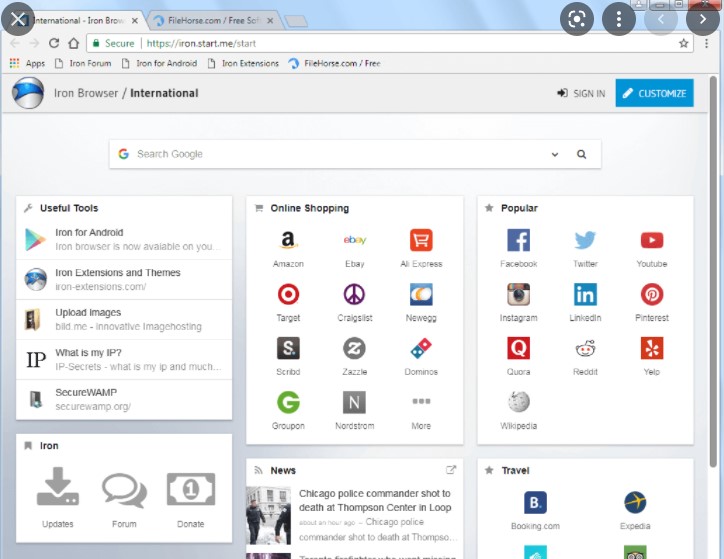Close the FileHorse.com tab
The width and height of the screenshot is (724, 559).
(270, 21)
